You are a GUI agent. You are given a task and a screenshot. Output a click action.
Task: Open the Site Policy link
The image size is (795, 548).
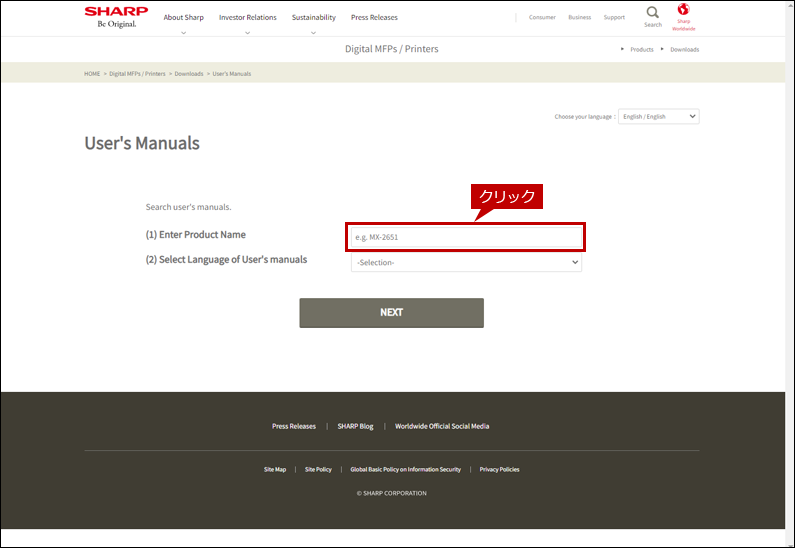coord(318,469)
